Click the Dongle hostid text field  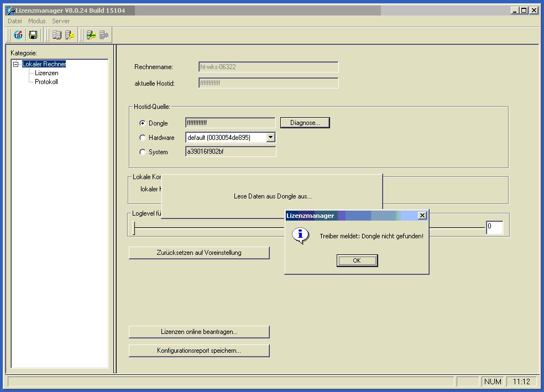coord(231,123)
